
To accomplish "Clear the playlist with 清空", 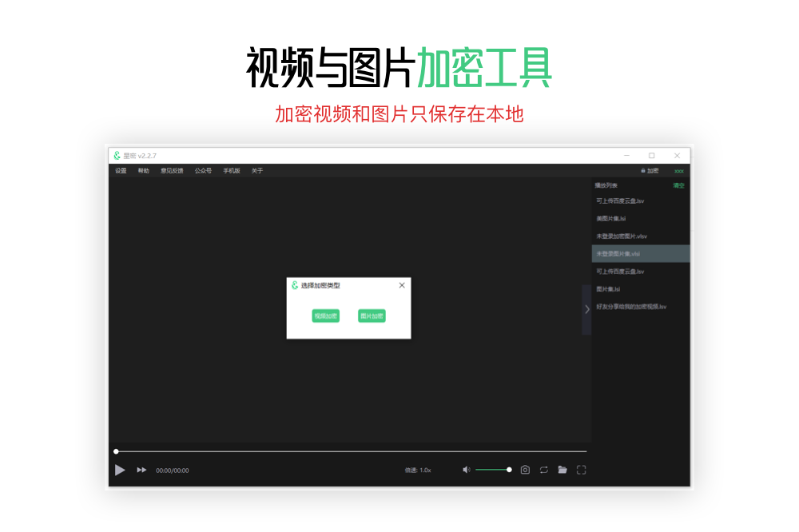I will click(678, 185).
